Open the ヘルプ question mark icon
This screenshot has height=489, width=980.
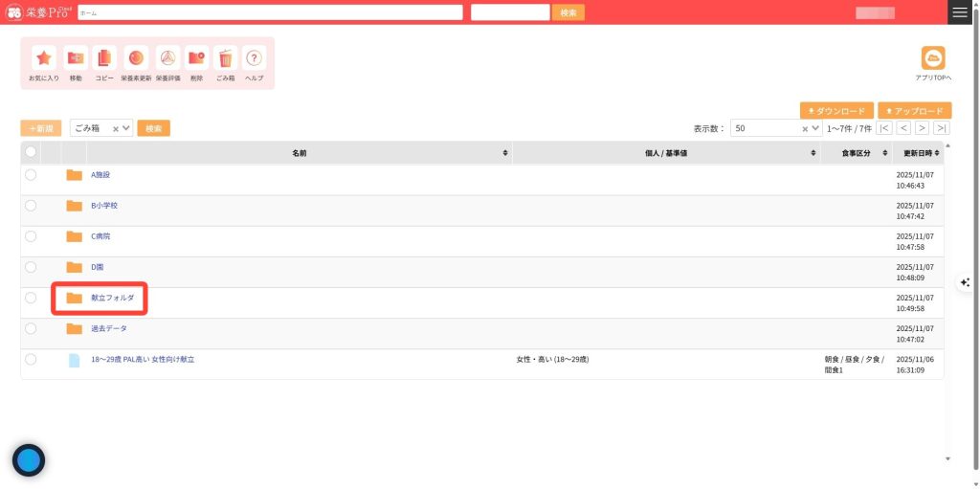pos(254,58)
